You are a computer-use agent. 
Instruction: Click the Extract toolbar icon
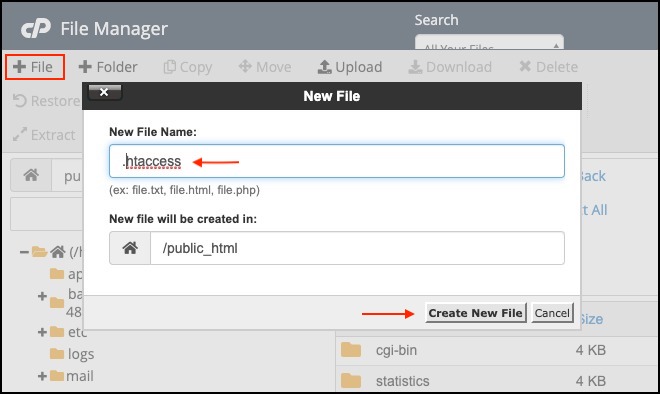[x=19, y=135]
